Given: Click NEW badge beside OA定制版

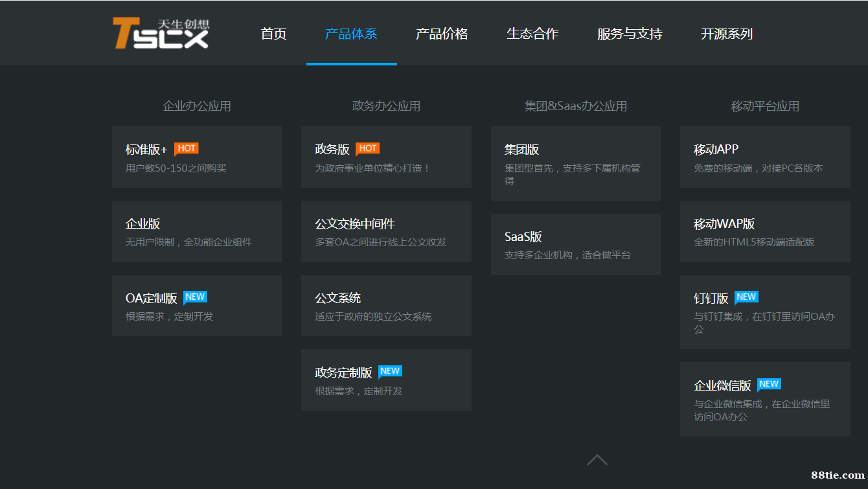Looking at the screenshot, I should point(195,297).
